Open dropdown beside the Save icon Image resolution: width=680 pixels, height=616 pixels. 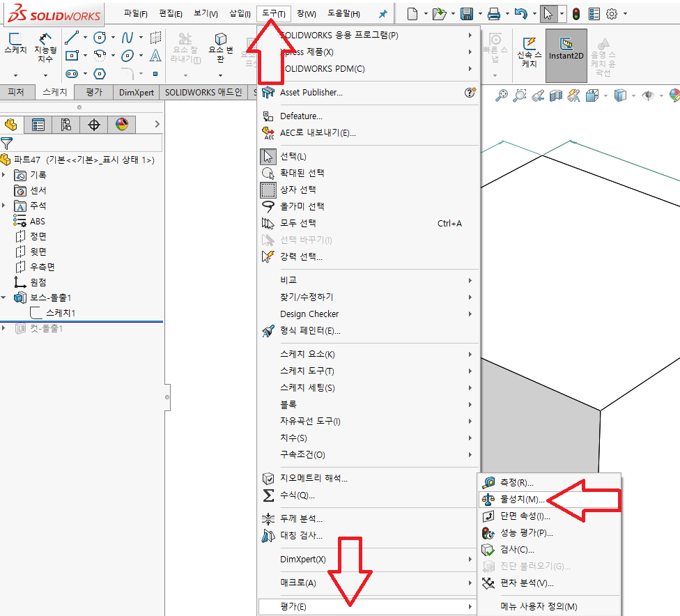point(480,14)
